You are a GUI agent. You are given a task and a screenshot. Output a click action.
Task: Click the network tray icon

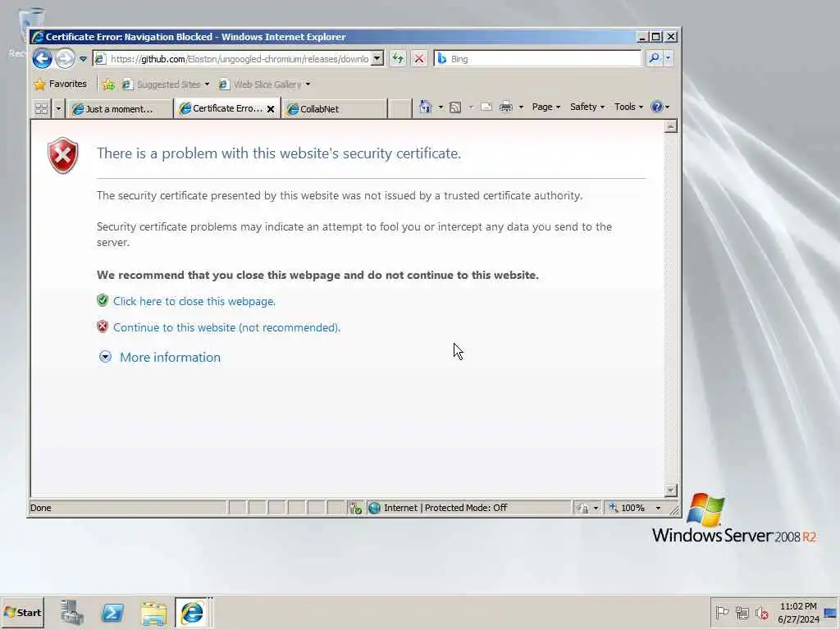pos(742,612)
